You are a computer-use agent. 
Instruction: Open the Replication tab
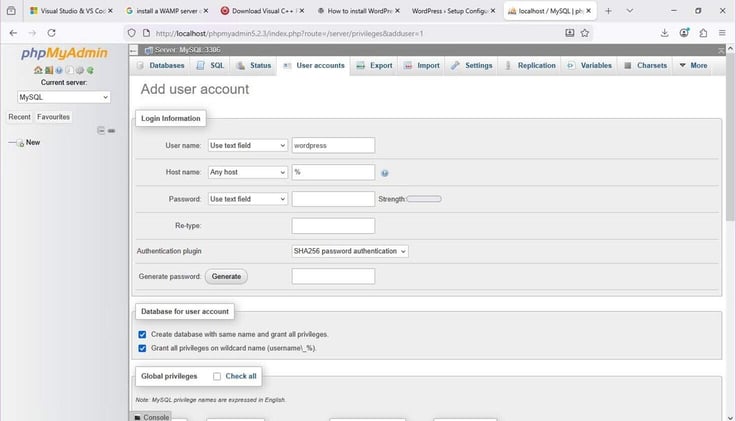[x=530, y=66]
